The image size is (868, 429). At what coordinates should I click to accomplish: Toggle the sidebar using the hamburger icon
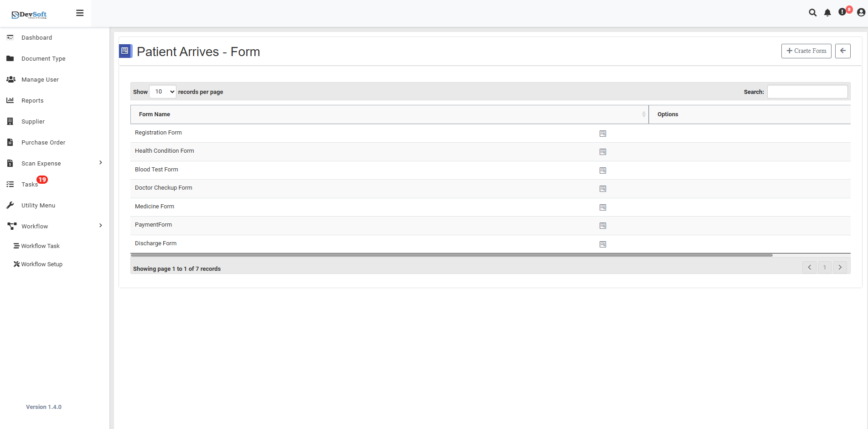click(x=80, y=13)
